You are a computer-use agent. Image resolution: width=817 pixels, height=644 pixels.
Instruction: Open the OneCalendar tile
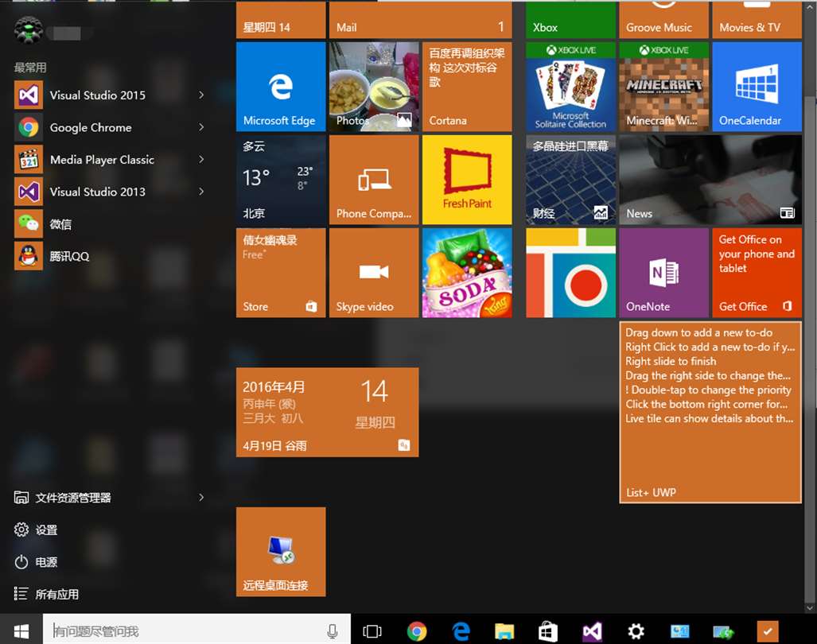[x=757, y=87]
